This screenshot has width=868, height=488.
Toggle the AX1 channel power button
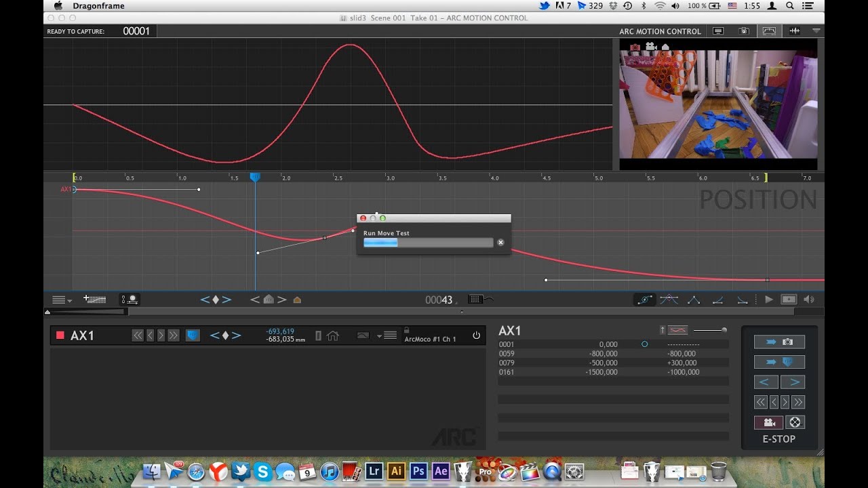click(x=476, y=335)
